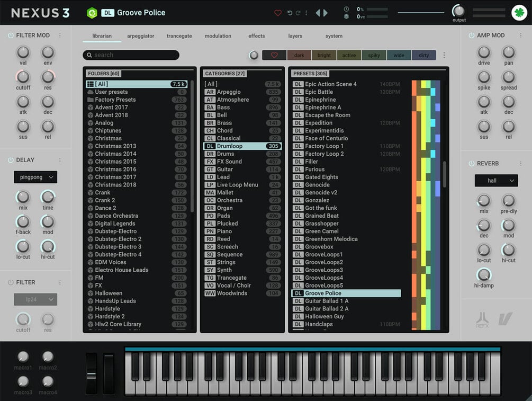Toggle the bright tag filter
The image size is (532, 401).
[324, 55]
